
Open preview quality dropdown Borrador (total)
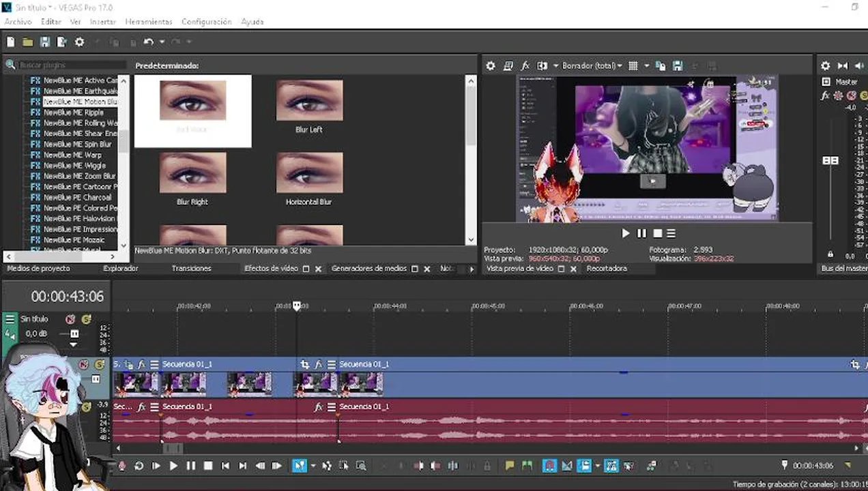pyautogui.click(x=592, y=66)
